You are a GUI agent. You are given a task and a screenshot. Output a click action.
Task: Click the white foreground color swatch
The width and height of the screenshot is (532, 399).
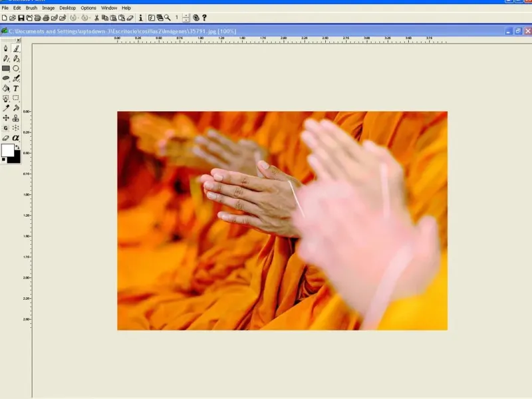7,150
